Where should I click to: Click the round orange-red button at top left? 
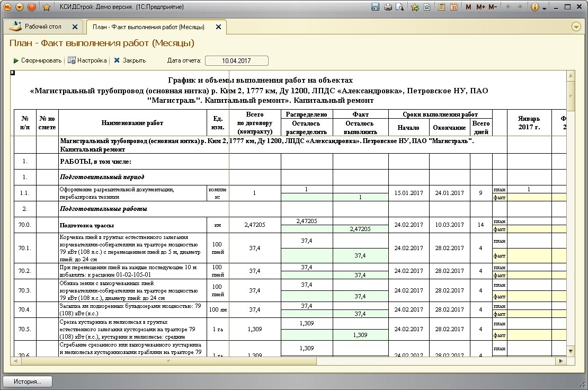coord(32,7)
